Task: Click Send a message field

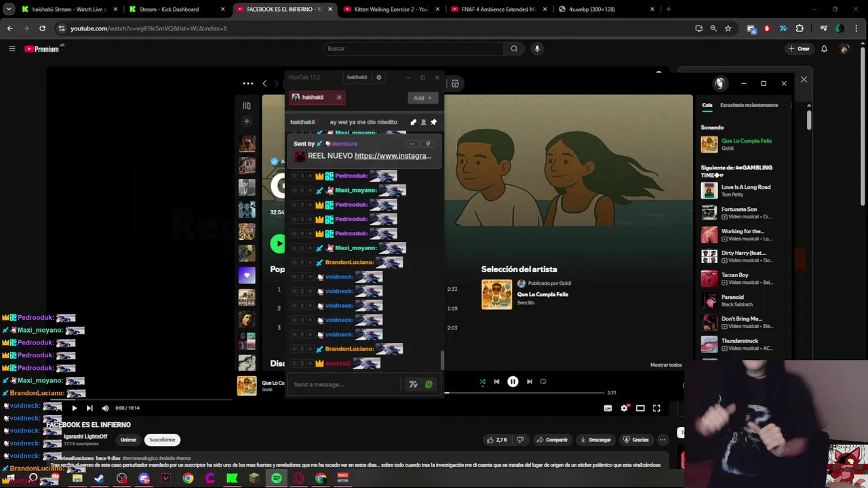Action: tap(344, 384)
